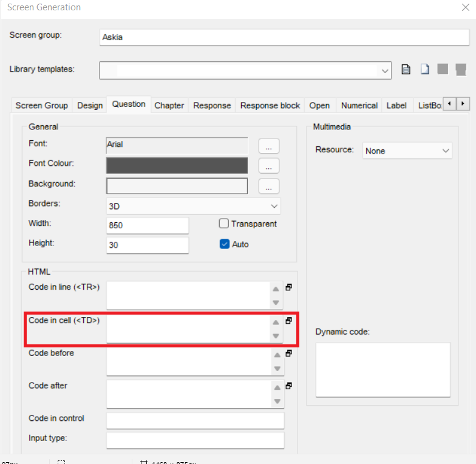Click the Height field showing 30

[147, 245]
